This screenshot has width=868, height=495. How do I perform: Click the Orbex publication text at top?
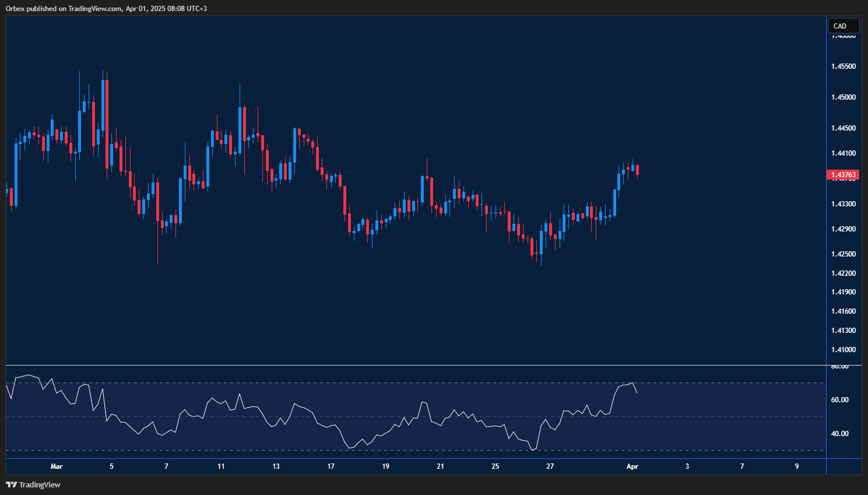coord(106,8)
